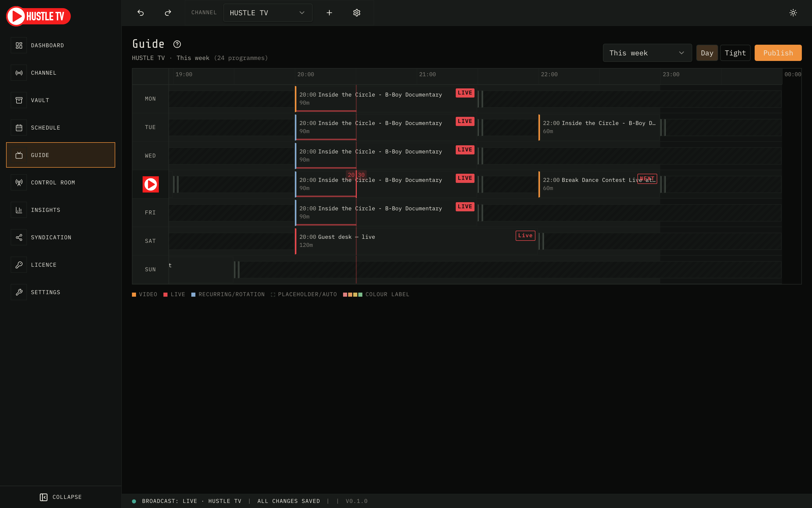The image size is (812, 508).
Task: Click the undo arrow icon
Action: click(x=141, y=13)
